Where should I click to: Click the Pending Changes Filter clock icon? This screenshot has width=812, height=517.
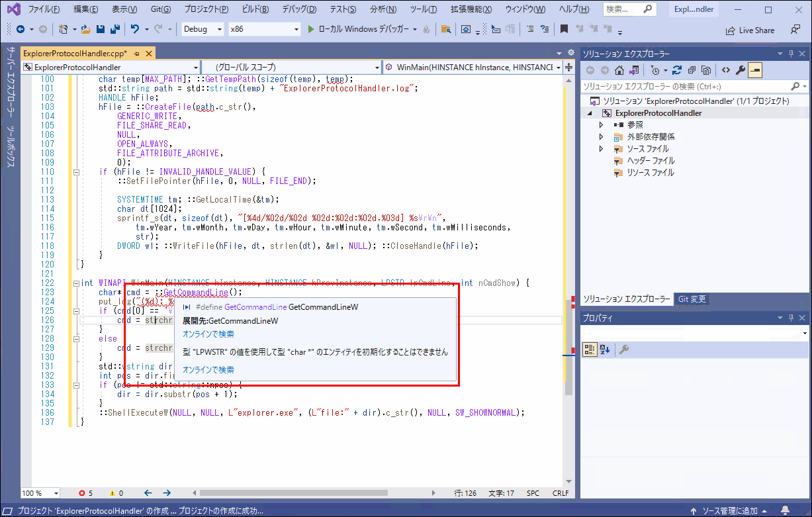pos(656,70)
